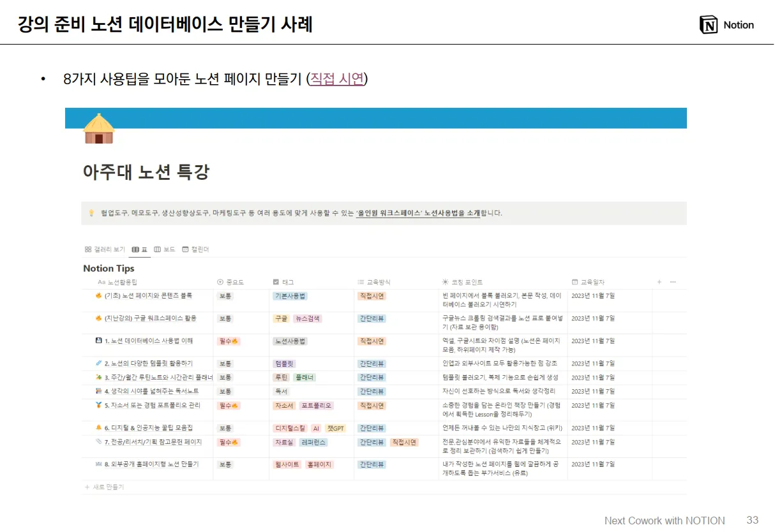Select the 표 table view tab

(140, 249)
